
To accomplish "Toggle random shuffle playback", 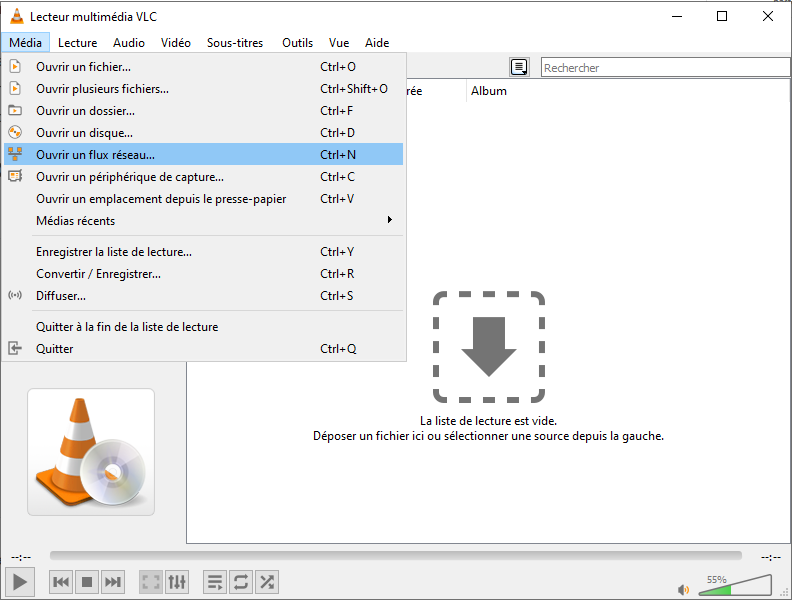I will tap(267, 582).
